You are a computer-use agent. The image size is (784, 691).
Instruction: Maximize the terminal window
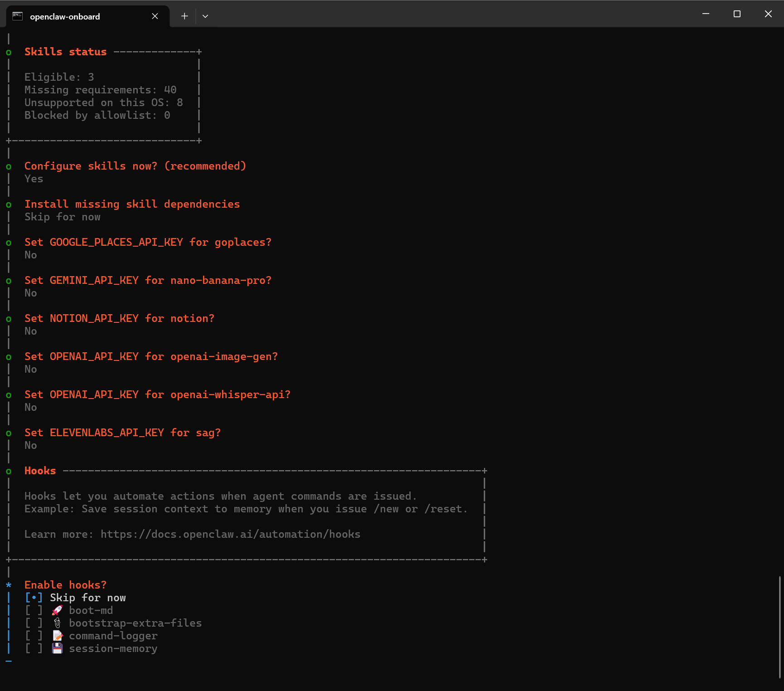point(737,14)
